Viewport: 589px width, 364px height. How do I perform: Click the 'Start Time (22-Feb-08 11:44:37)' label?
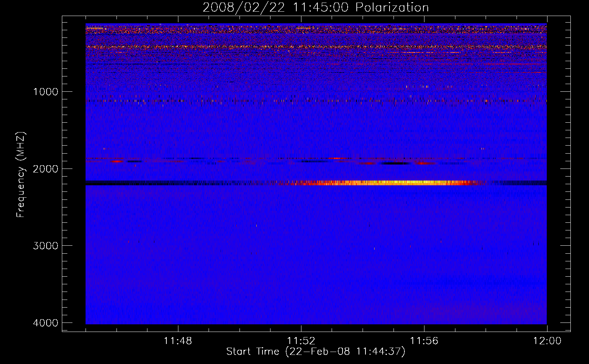pyautogui.click(x=316, y=352)
